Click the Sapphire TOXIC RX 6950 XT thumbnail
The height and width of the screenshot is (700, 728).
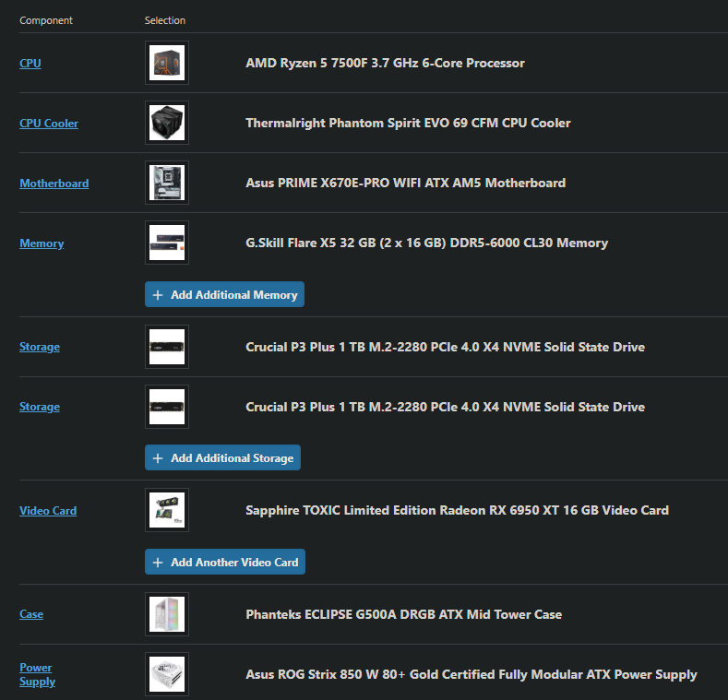pos(167,510)
